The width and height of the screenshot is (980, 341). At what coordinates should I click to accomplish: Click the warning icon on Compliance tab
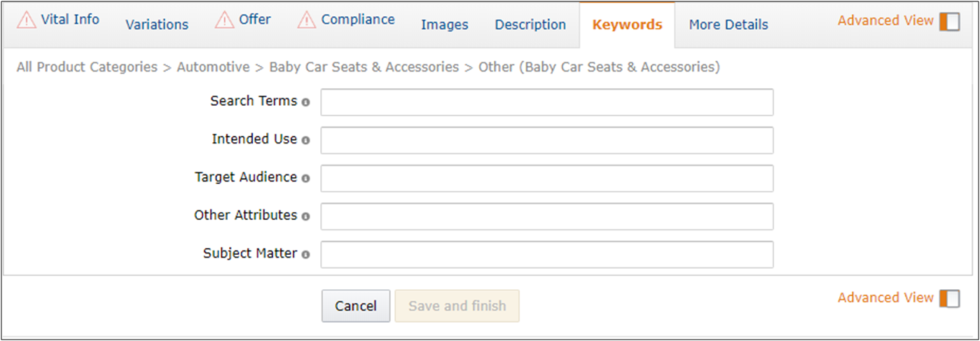(x=307, y=20)
